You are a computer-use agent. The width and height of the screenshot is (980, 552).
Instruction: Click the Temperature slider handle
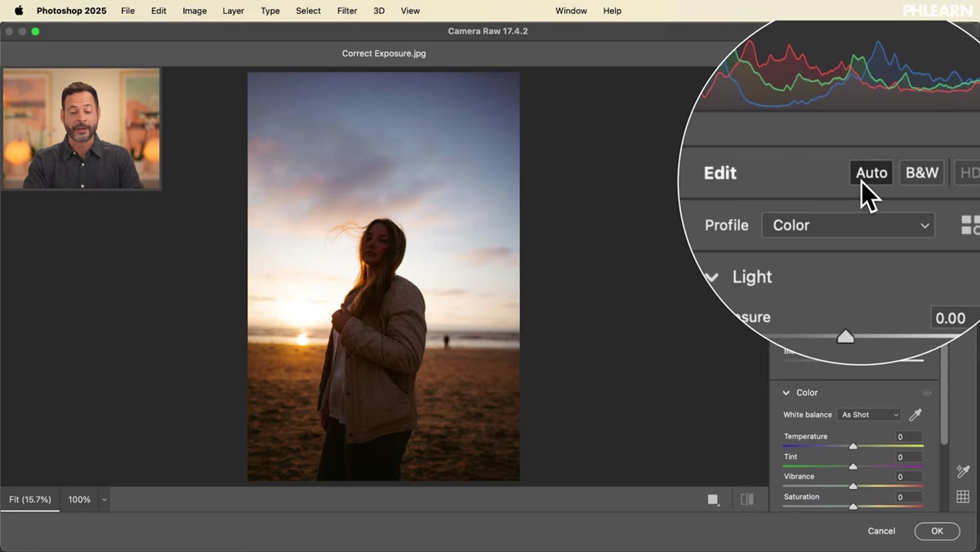pyautogui.click(x=853, y=446)
